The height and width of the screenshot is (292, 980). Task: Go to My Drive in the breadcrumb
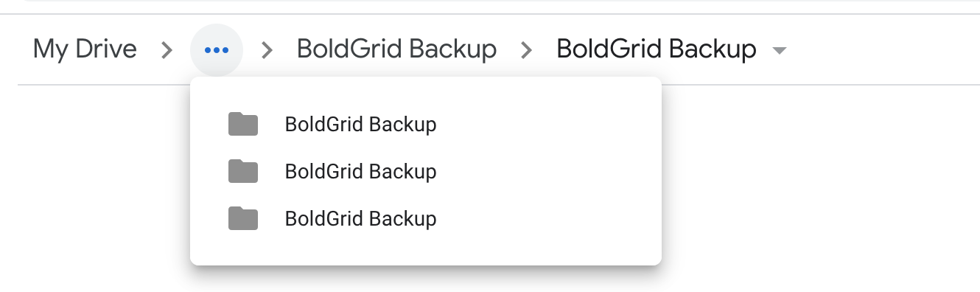[x=85, y=49]
